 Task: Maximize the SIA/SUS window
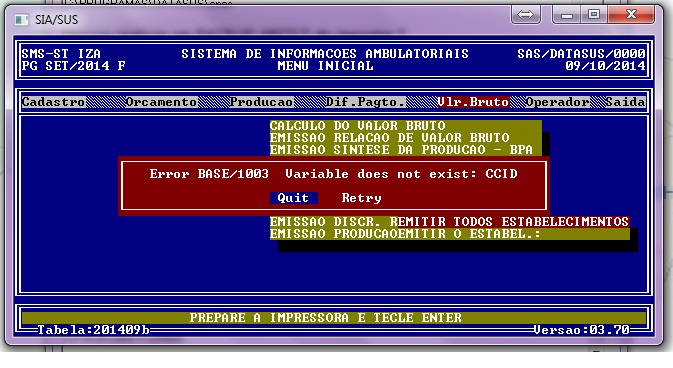tap(594, 15)
